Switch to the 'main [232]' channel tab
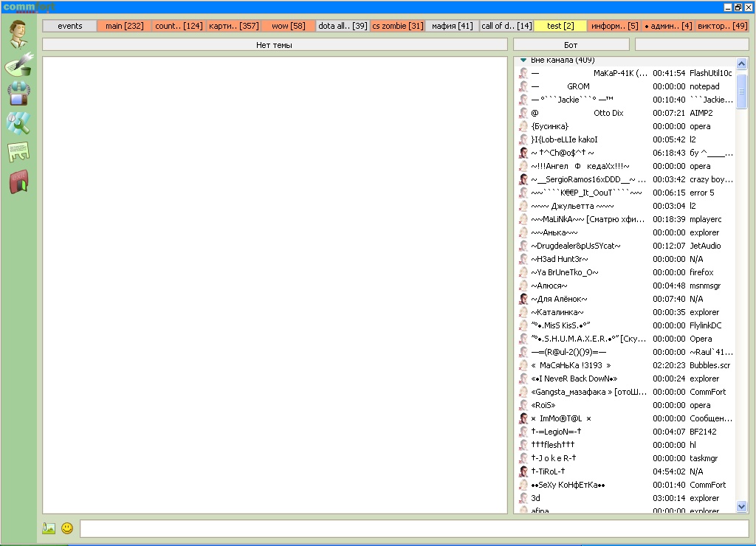 [124, 26]
